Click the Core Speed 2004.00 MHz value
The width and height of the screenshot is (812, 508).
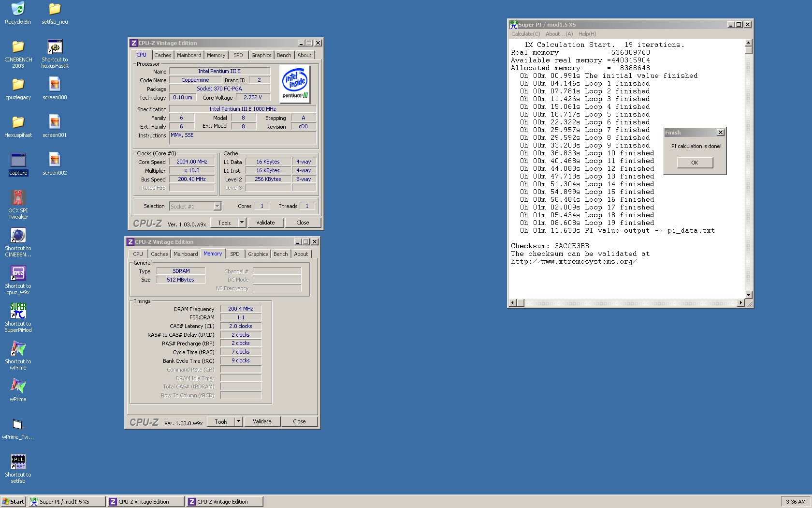192,162
